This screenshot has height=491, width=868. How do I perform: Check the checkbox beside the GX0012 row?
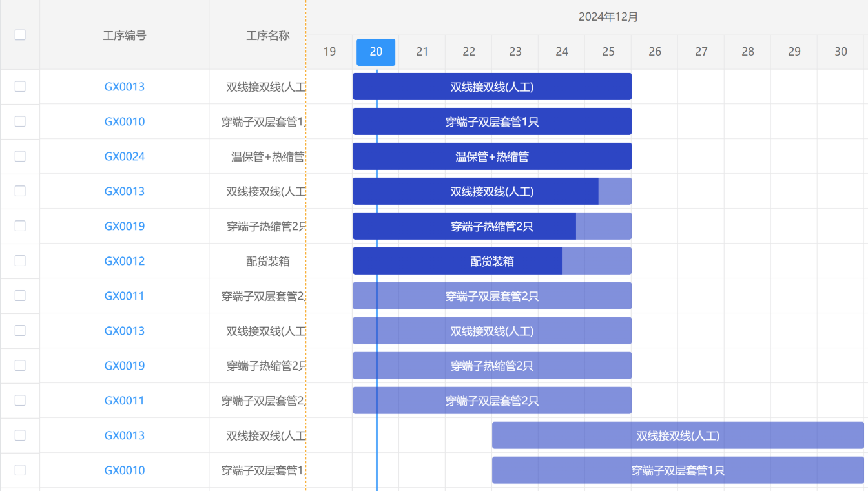(x=20, y=260)
